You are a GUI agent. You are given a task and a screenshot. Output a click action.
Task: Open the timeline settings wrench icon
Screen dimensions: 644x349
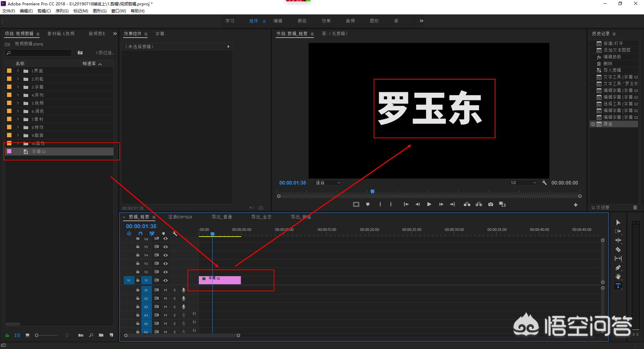coord(175,234)
